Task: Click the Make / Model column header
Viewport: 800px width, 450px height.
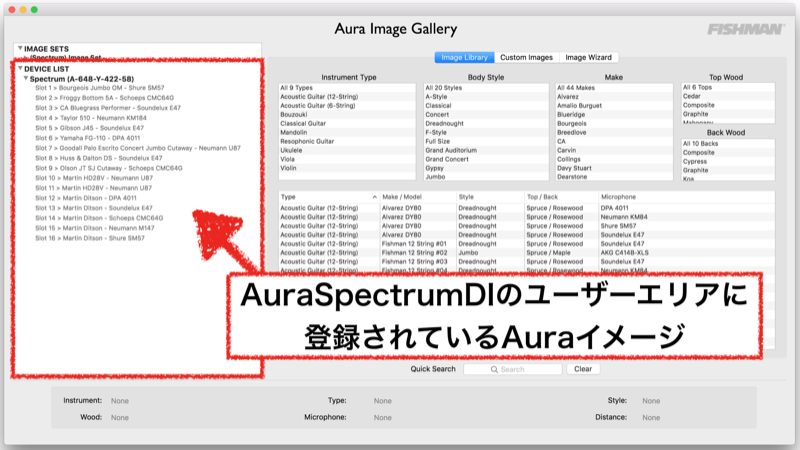Action: 418,197
